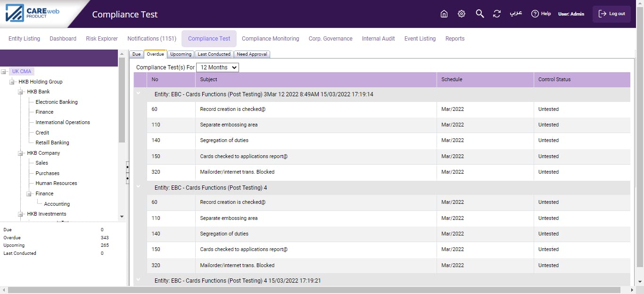
Task: Open the settings gear icon
Action: [462, 14]
